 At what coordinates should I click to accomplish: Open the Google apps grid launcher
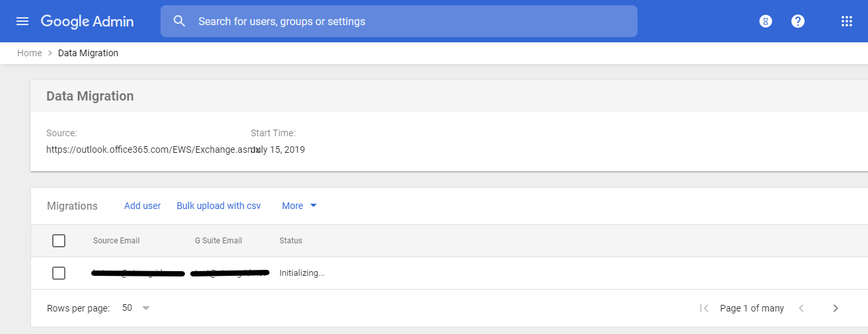click(847, 21)
